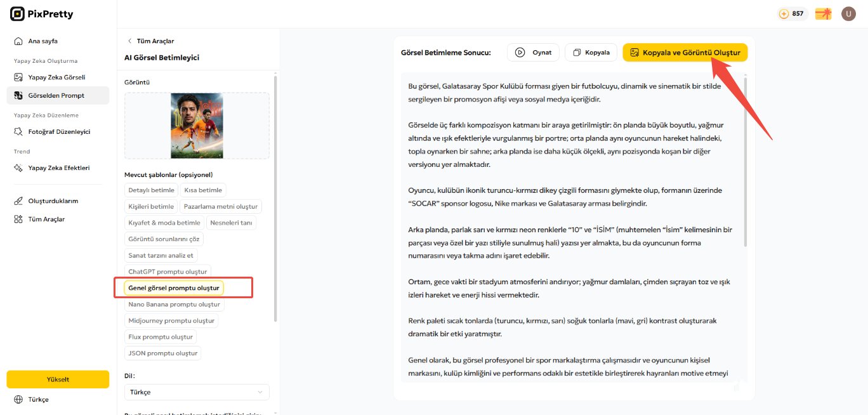Screen dimensions: 868x415
Task: Select Nano Banana promptu oluştur template
Action: tap(174, 305)
